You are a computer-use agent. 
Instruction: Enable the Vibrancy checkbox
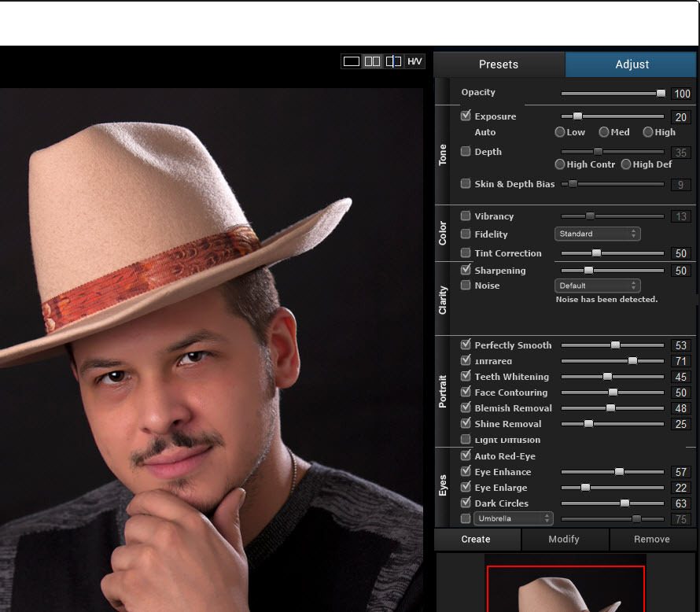(x=466, y=216)
